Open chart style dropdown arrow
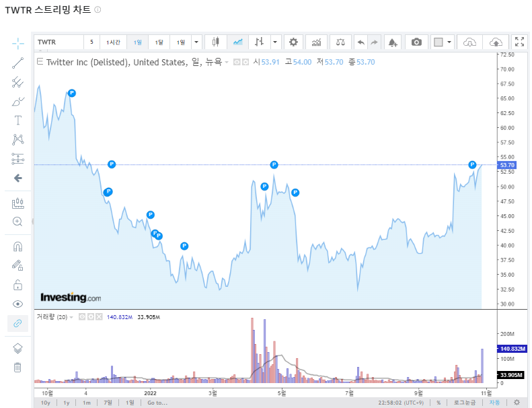532x408 pixels. (275, 42)
